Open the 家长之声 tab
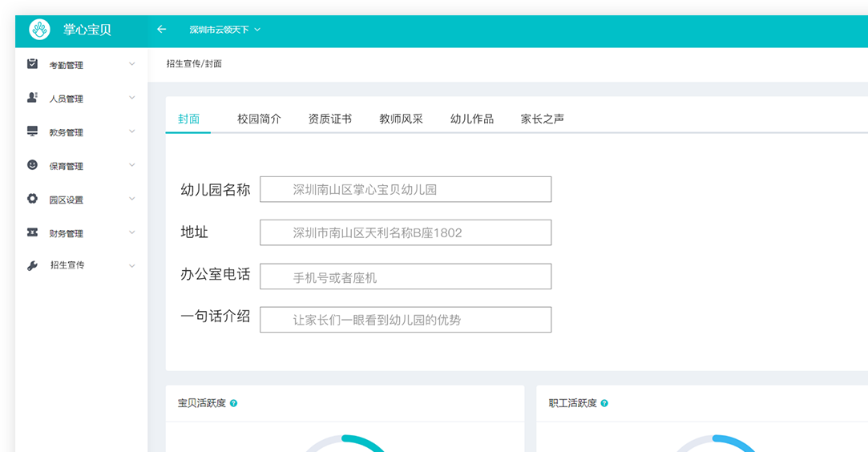This screenshot has height=452, width=868. tap(542, 119)
